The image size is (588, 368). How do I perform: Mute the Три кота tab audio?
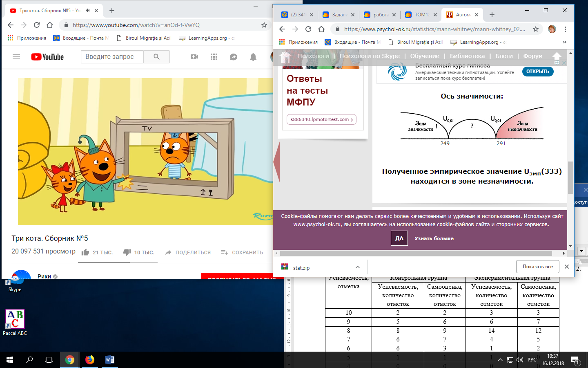point(87,11)
